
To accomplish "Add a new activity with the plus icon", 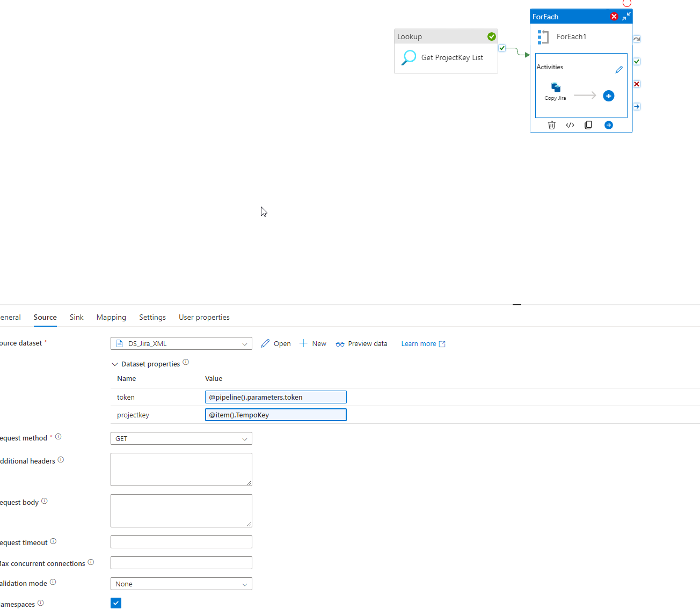I will click(x=608, y=96).
